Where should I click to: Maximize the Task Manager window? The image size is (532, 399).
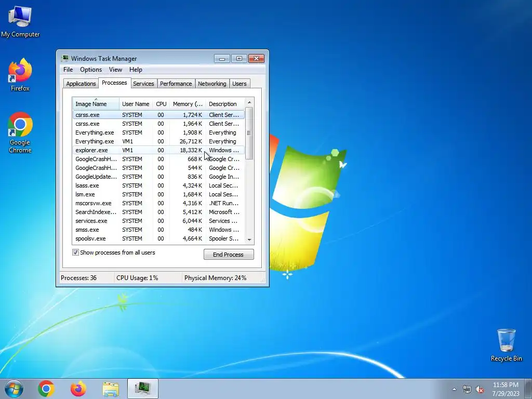239,59
